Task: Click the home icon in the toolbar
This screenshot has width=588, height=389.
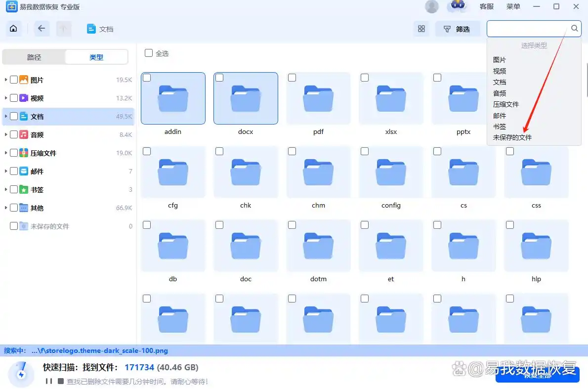Action: point(13,29)
